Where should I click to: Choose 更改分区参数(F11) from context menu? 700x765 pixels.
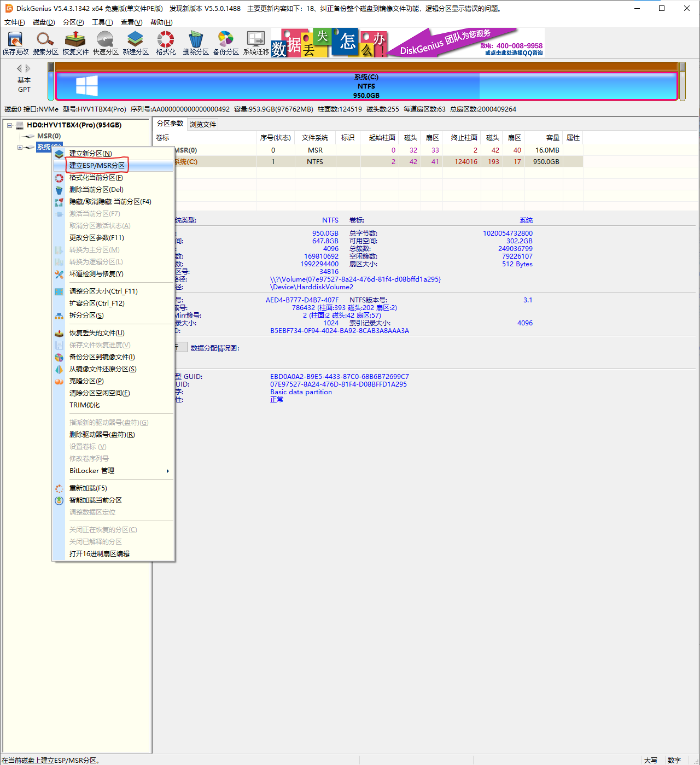tap(114, 238)
